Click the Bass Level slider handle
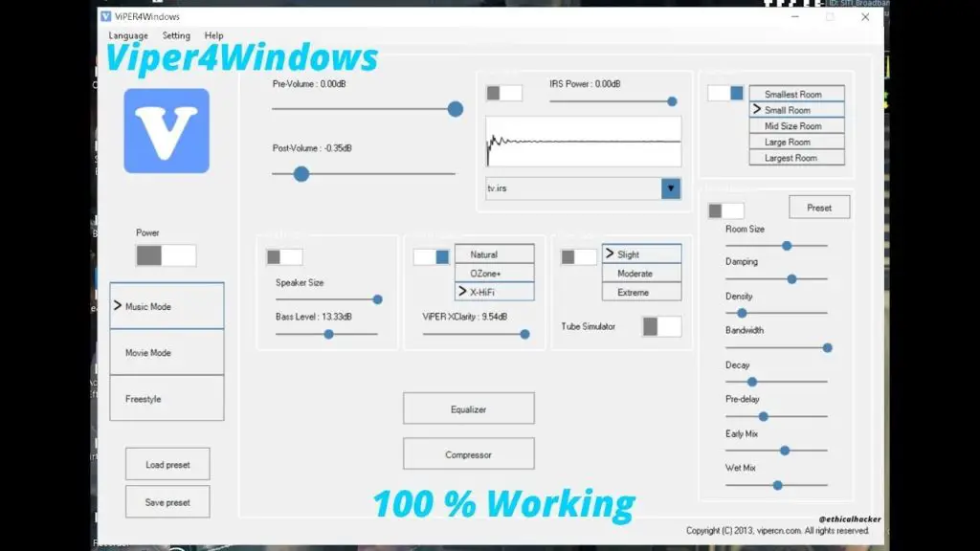This screenshot has height=551, width=980. tap(329, 334)
